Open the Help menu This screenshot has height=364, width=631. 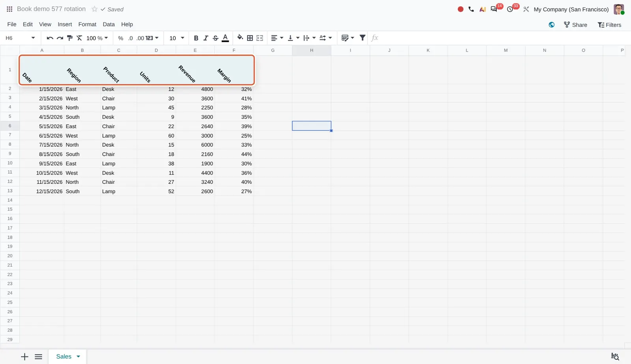click(127, 24)
